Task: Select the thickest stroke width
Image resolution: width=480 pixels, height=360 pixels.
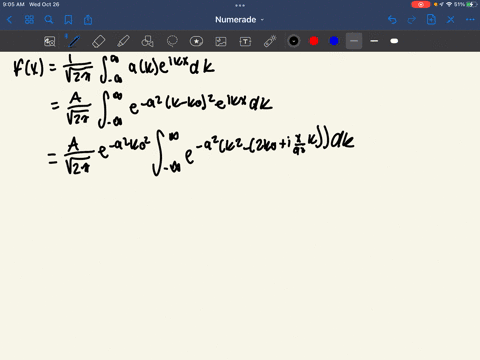Action: [394, 41]
